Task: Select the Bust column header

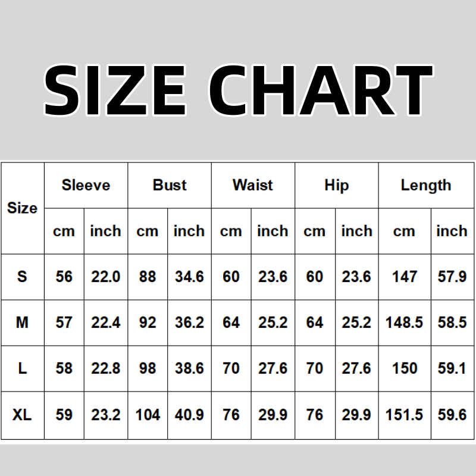Action: pos(170,185)
